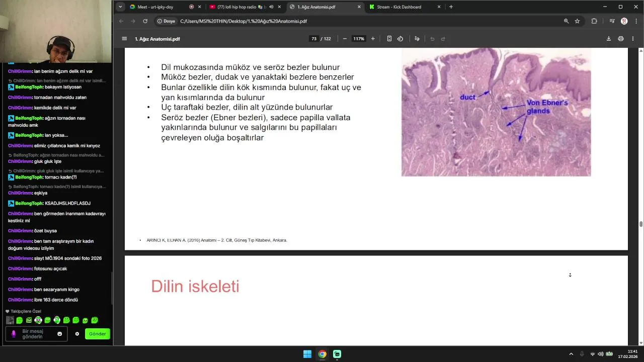
Task: Click the 'Takipçilere Özel' label
Action: 26,311
